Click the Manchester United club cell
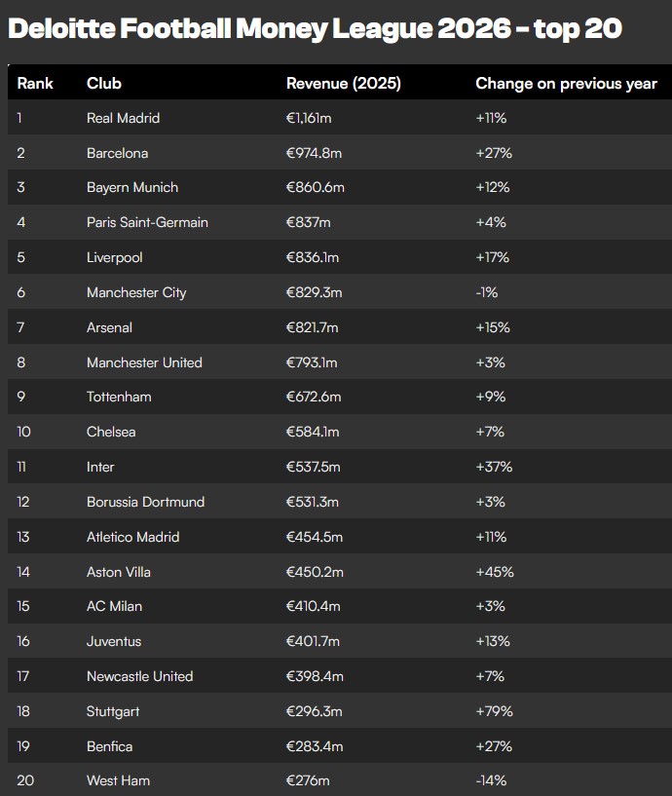Viewport: 672px width, 796px height. (x=144, y=362)
